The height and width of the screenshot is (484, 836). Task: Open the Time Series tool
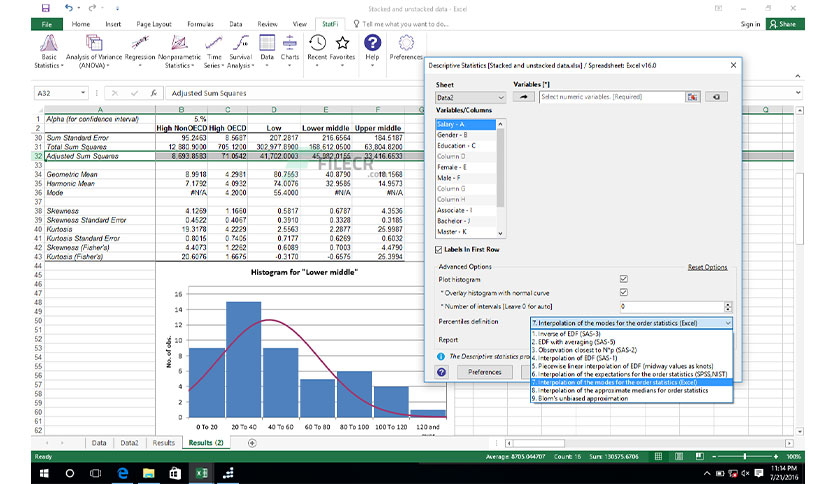coord(213,52)
